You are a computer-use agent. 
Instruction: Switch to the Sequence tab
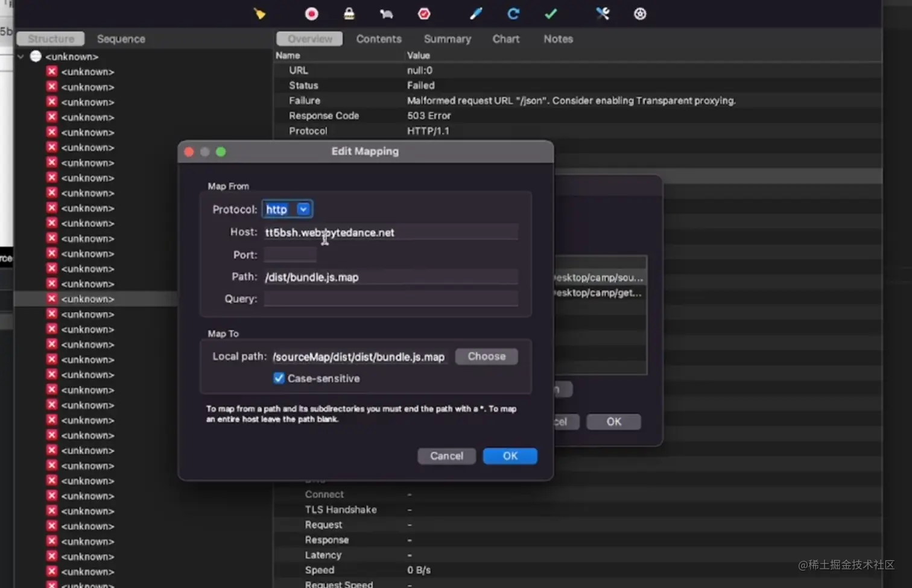point(121,39)
